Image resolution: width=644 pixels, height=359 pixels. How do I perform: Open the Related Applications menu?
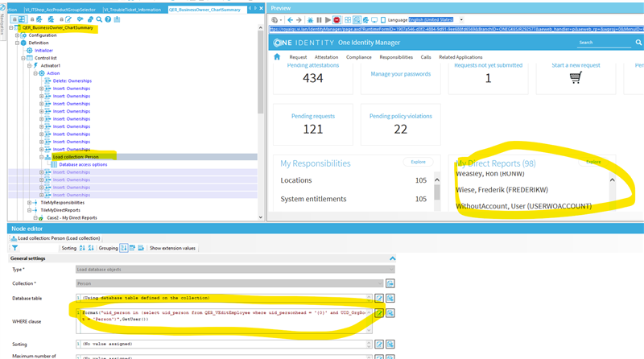(460, 57)
